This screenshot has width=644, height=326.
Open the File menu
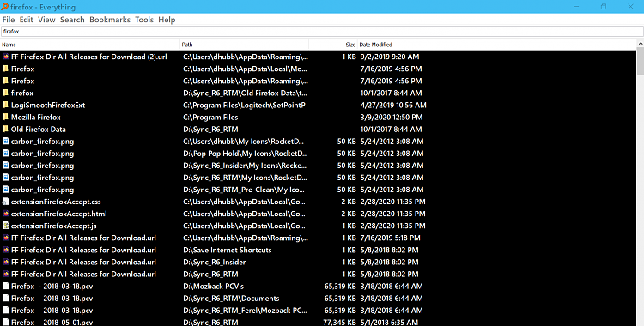[x=9, y=20]
